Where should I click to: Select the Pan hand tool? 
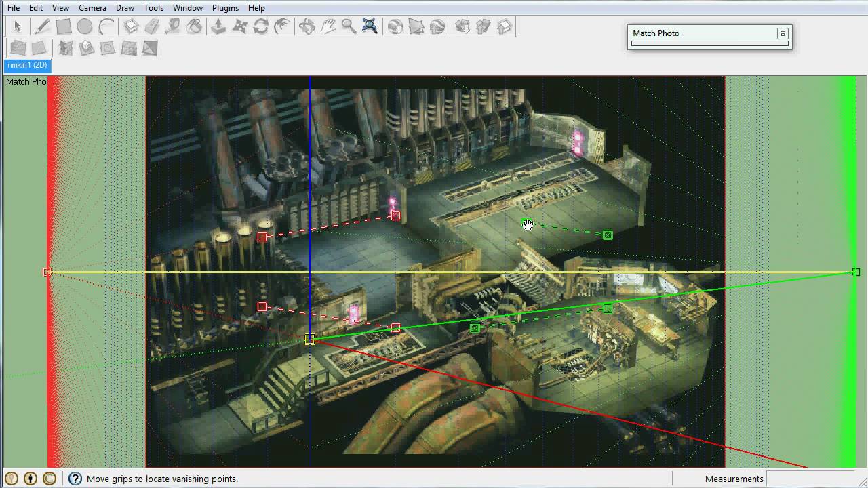pyautogui.click(x=328, y=26)
